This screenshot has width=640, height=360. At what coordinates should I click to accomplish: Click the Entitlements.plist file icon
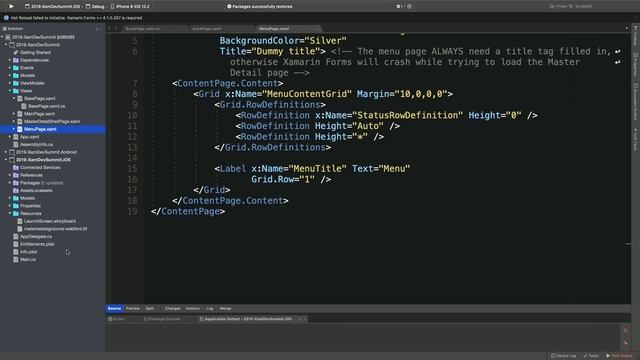coord(16,244)
